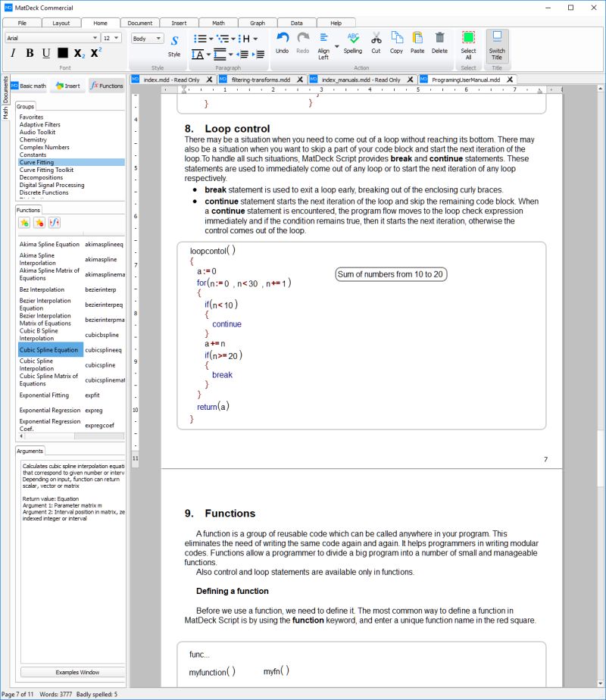Open the Insert ribbon tab
The width and height of the screenshot is (606, 700).
[x=179, y=23]
